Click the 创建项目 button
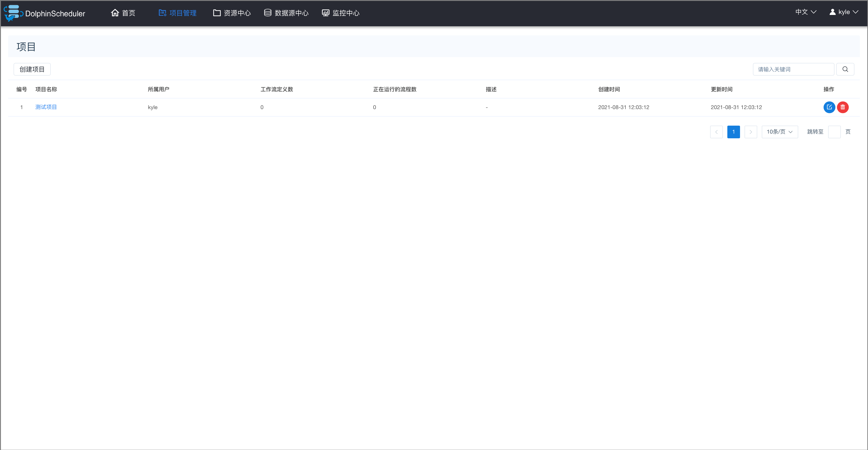Screen dimensions: 868x450 click(x=32, y=69)
